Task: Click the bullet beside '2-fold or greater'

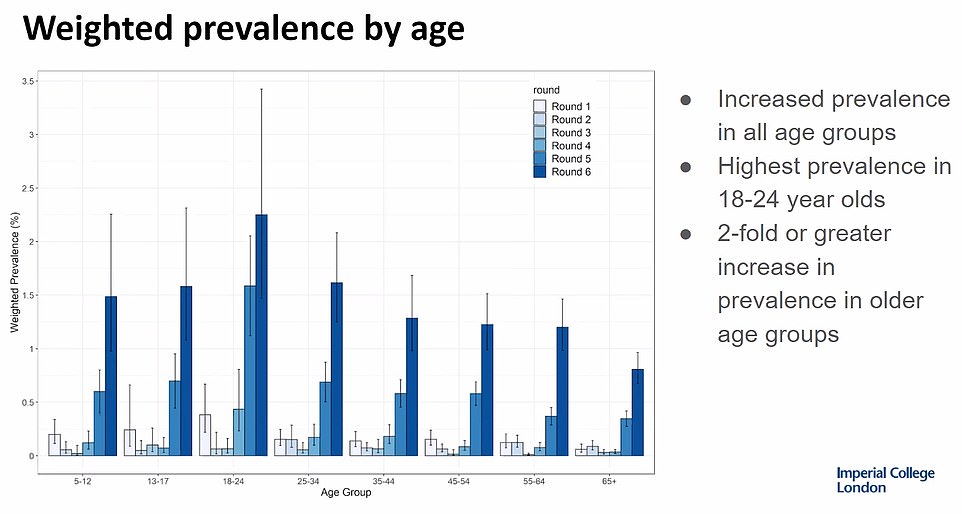Action: (x=686, y=235)
